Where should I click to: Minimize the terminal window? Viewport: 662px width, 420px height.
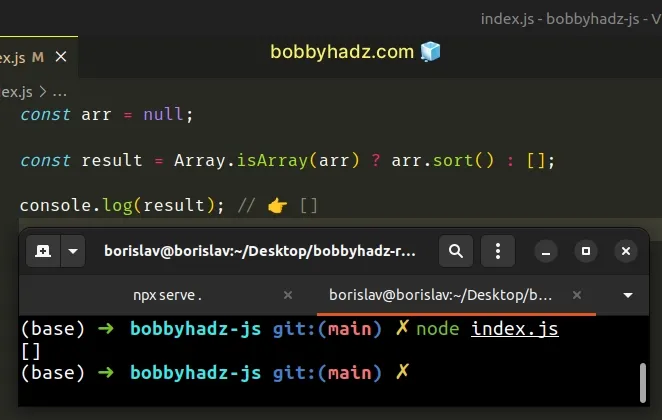546,252
